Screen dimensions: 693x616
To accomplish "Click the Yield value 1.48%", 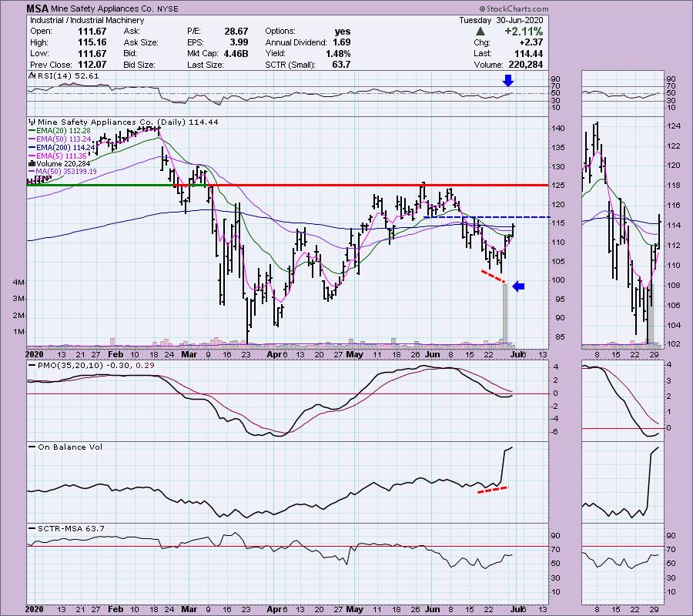I will [338, 53].
